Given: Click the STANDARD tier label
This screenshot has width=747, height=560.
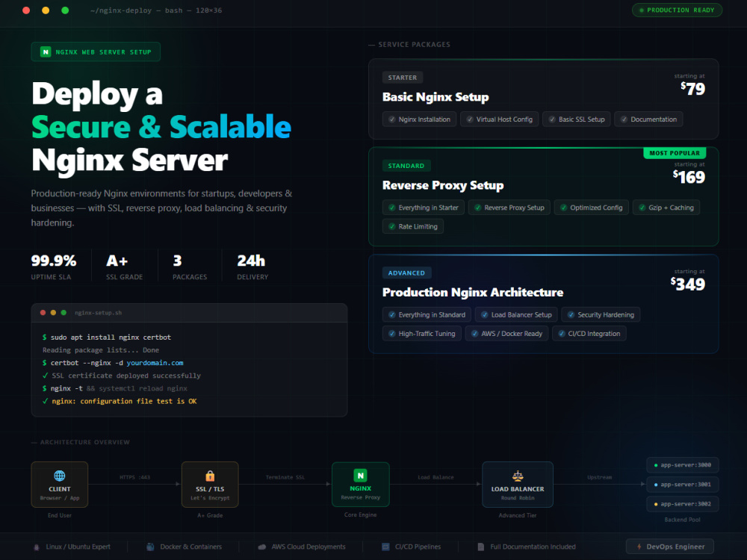Looking at the screenshot, I should (406, 166).
